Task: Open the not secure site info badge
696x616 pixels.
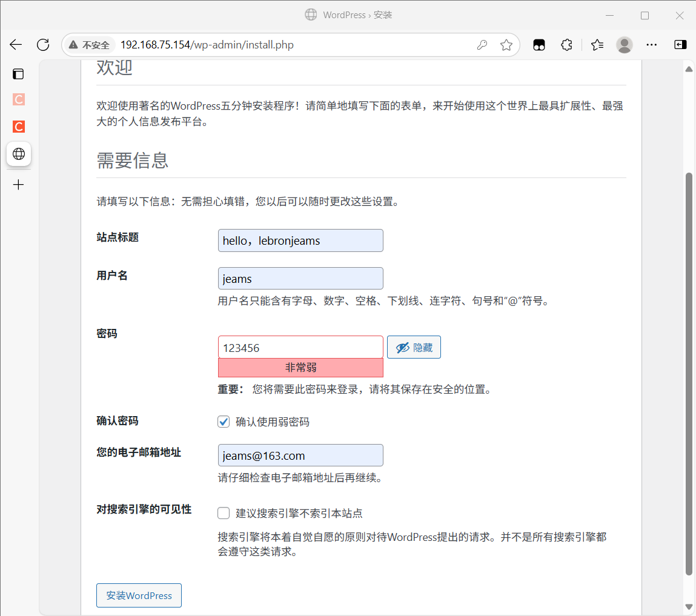Action: 89,45
